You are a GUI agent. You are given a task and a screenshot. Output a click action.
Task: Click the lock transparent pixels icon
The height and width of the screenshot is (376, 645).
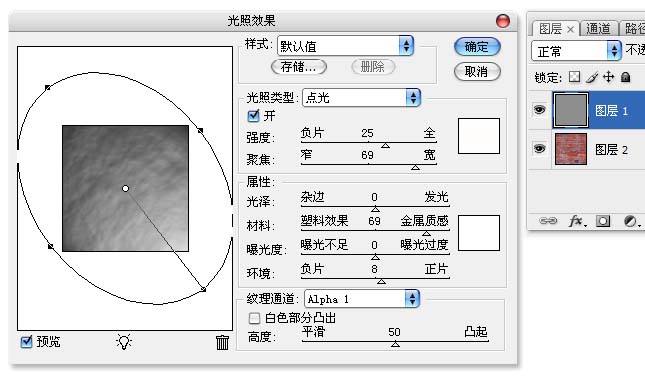574,77
